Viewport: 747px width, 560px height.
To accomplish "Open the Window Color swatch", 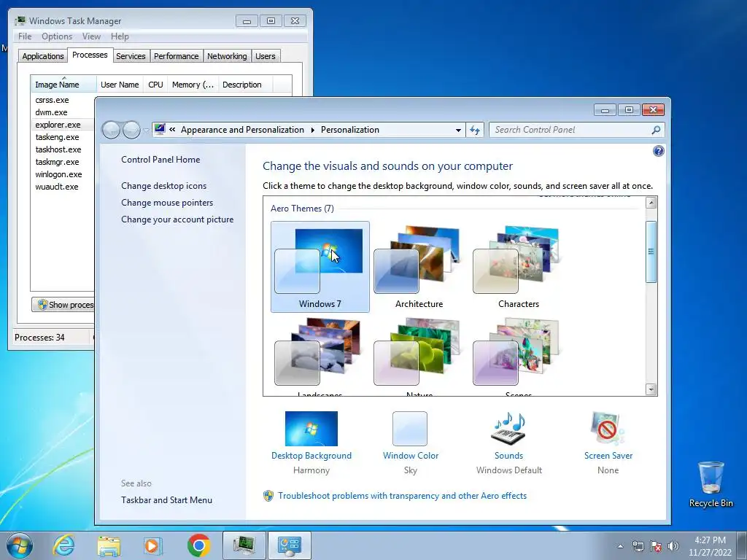I will pos(410,429).
